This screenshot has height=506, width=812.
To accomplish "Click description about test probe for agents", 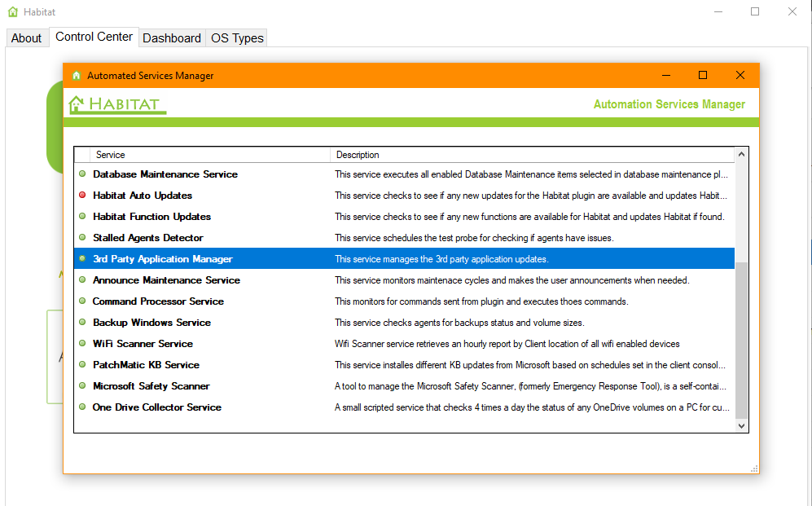I will 474,238.
